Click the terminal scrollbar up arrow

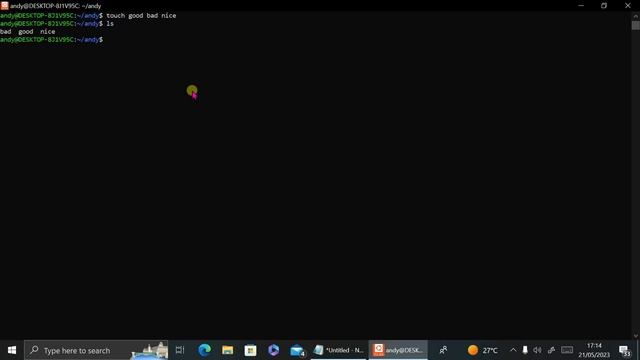click(636, 16)
